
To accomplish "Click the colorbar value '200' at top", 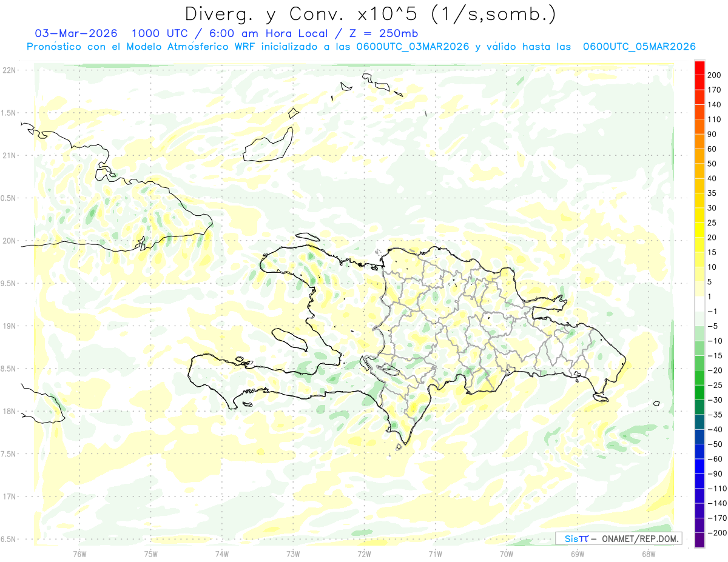I will [x=714, y=75].
